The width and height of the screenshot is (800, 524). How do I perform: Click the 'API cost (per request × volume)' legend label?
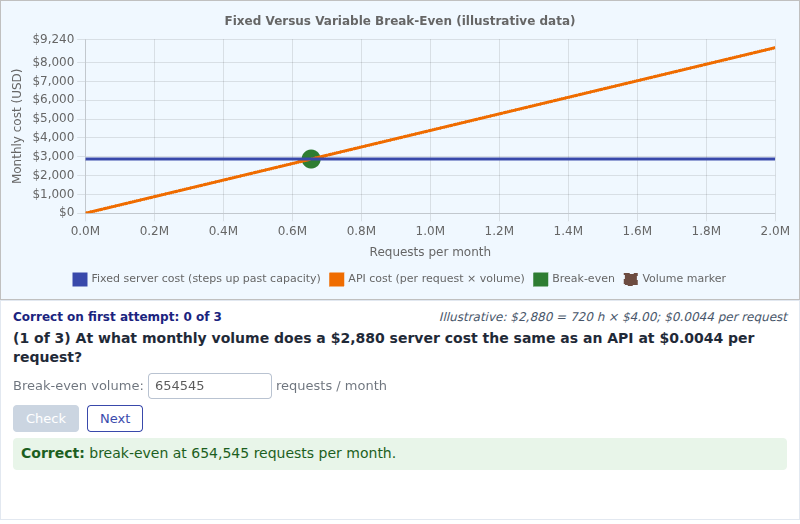tap(436, 279)
